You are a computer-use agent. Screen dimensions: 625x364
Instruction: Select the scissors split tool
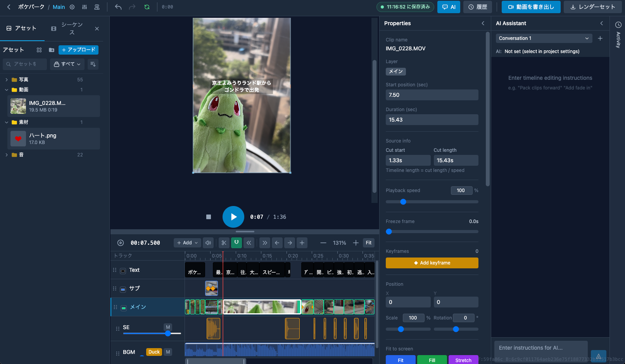click(224, 243)
